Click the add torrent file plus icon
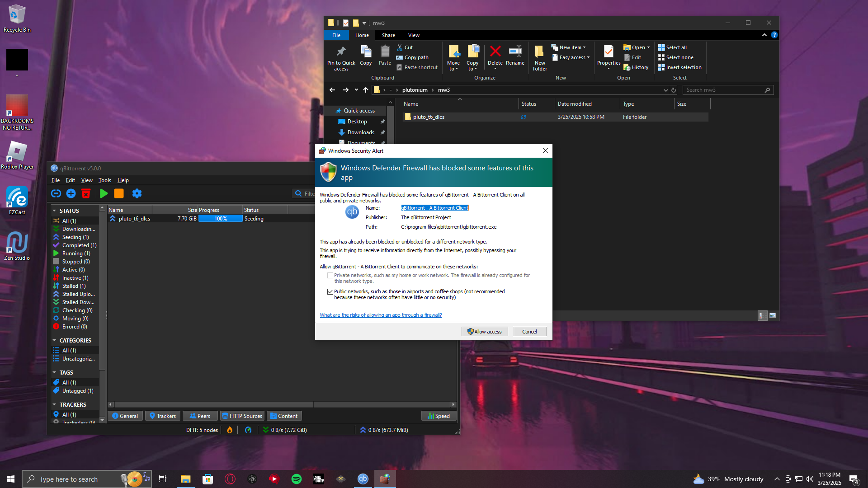Image resolution: width=868 pixels, height=488 pixels. pos(71,193)
